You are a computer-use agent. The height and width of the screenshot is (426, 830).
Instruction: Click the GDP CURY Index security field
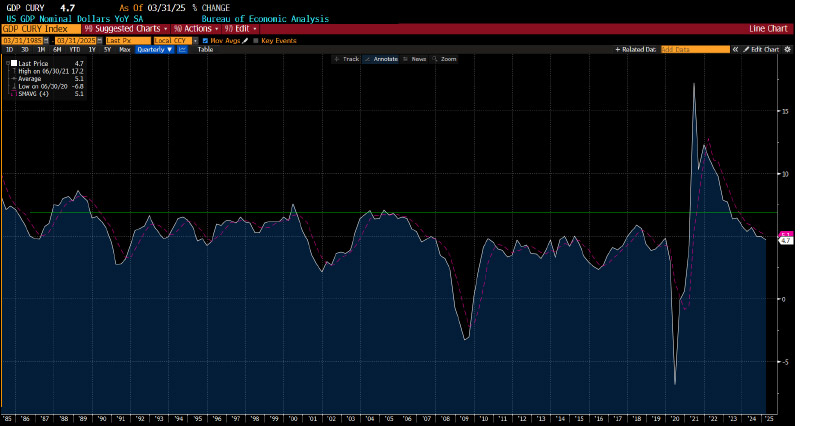[40, 29]
